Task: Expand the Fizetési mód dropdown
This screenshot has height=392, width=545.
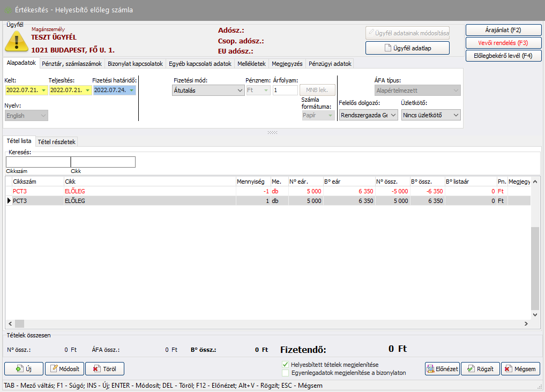Action: (240, 91)
